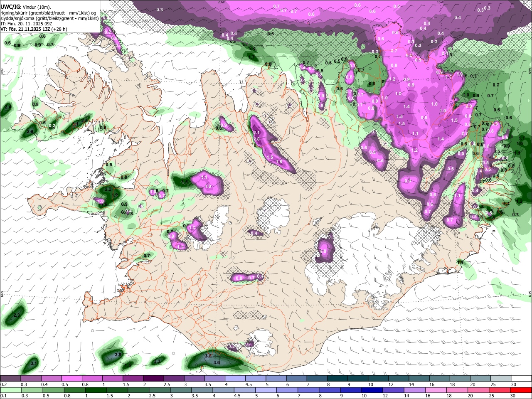This screenshot has width=532, height=399.
Task: Click the 3.1 rainfall value in the southwest sea
Action: click(x=34, y=364)
